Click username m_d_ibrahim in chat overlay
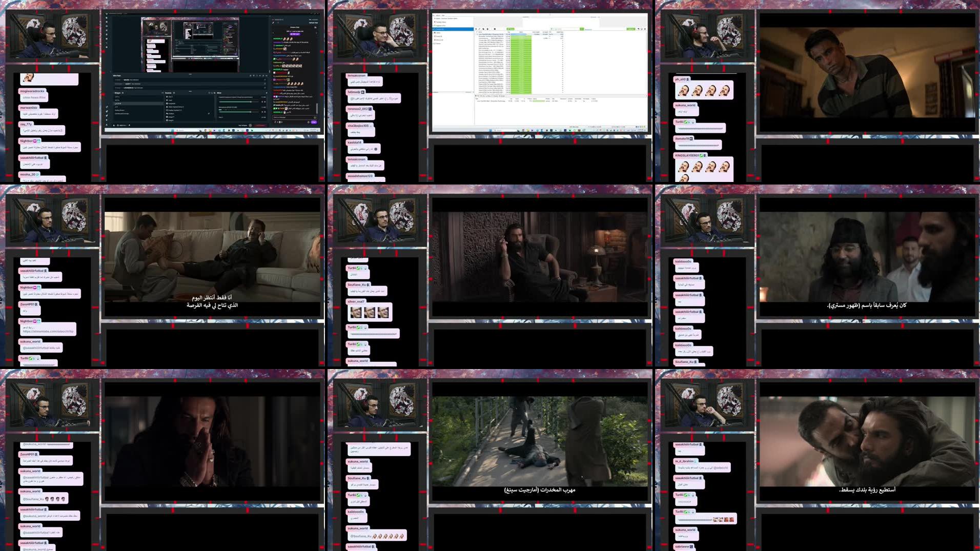The image size is (980, 551). 684,461
